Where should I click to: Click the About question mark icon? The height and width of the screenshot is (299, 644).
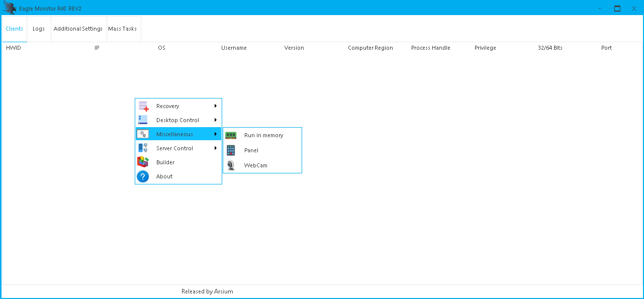pos(143,176)
